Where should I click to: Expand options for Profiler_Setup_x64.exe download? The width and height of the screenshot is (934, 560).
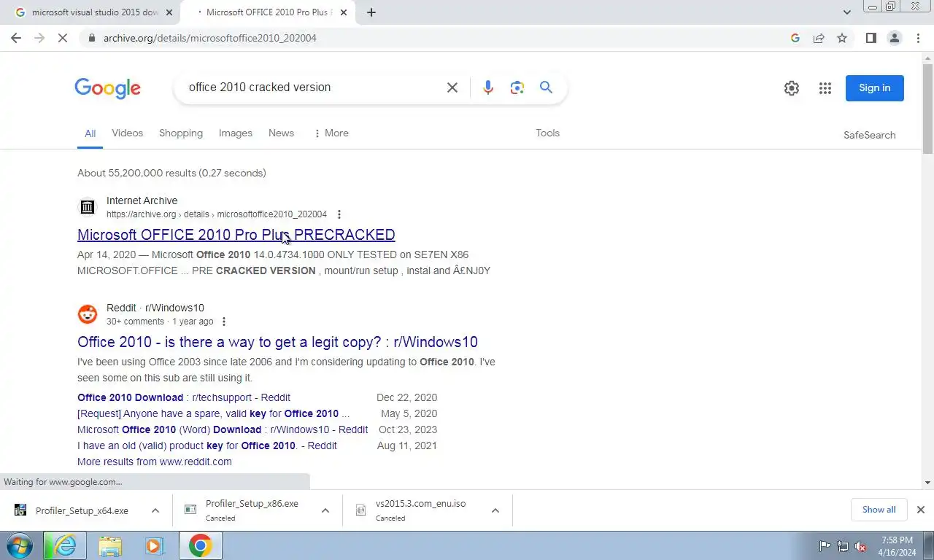coord(155,510)
